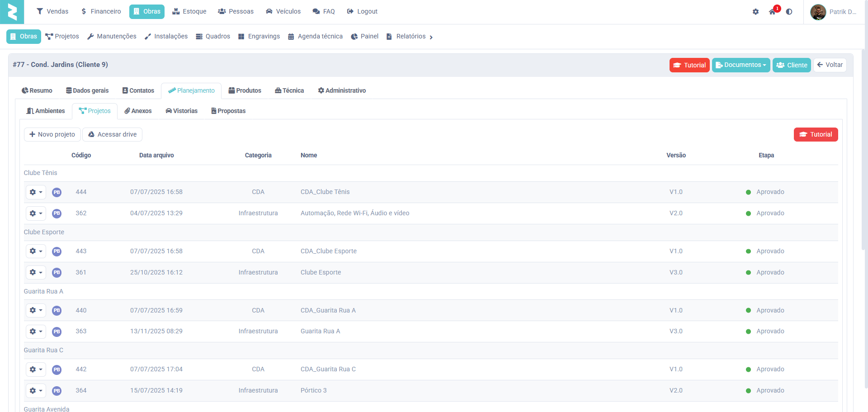Open the Produtos tab

click(x=245, y=91)
